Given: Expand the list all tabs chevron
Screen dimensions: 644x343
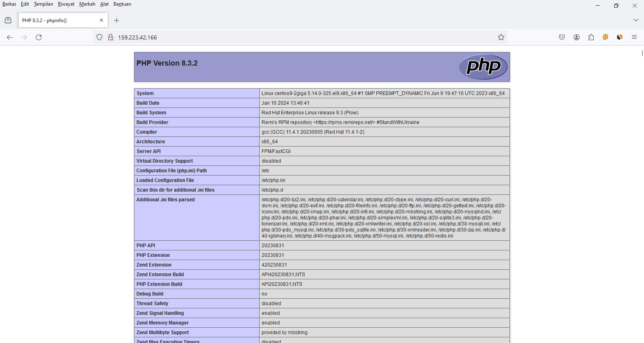Looking at the screenshot, I should pyautogui.click(x=636, y=20).
